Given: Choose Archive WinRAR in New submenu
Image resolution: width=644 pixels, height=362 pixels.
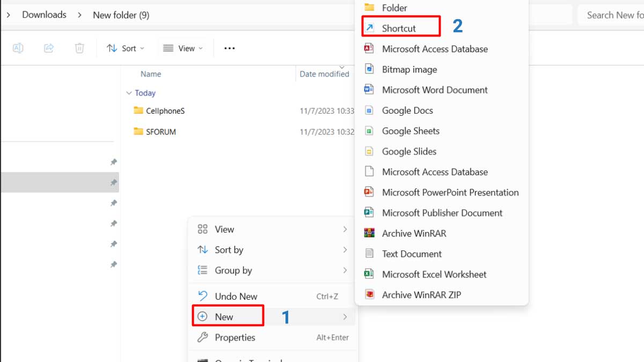Looking at the screenshot, I should pyautogui.click(x=442, y=233).
